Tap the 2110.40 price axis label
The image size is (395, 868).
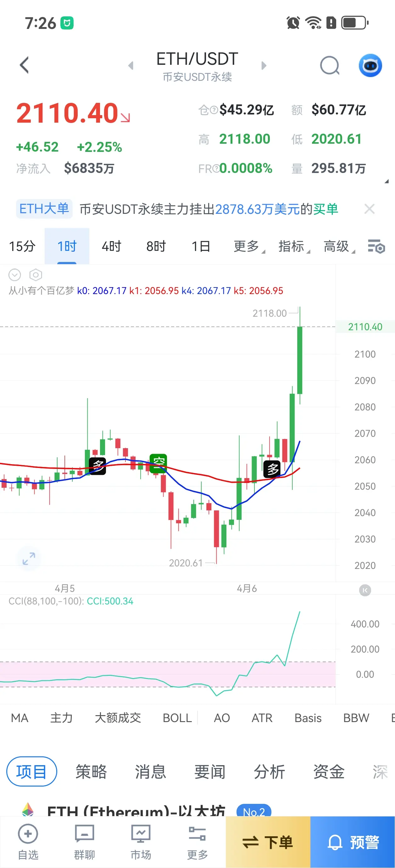point(365,326)
